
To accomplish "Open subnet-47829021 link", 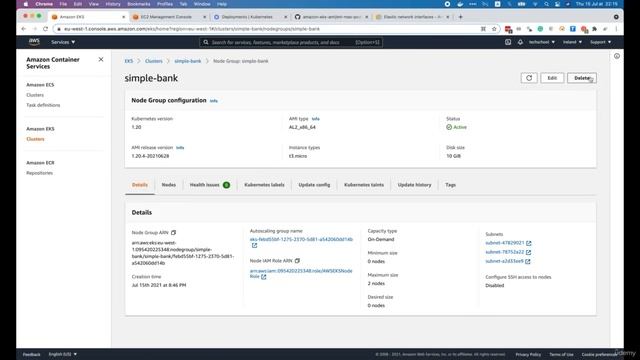I will [x=504, y=243].
